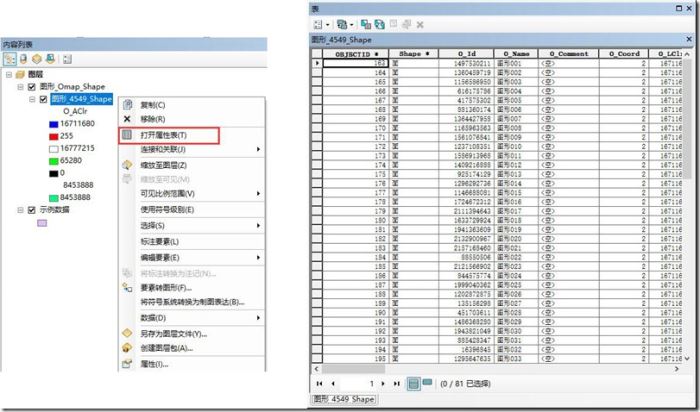Toggle 图形_4549_Shape layer checkbox
The image size is (700, 412).
pyautogui.click(x=43, y=99)
